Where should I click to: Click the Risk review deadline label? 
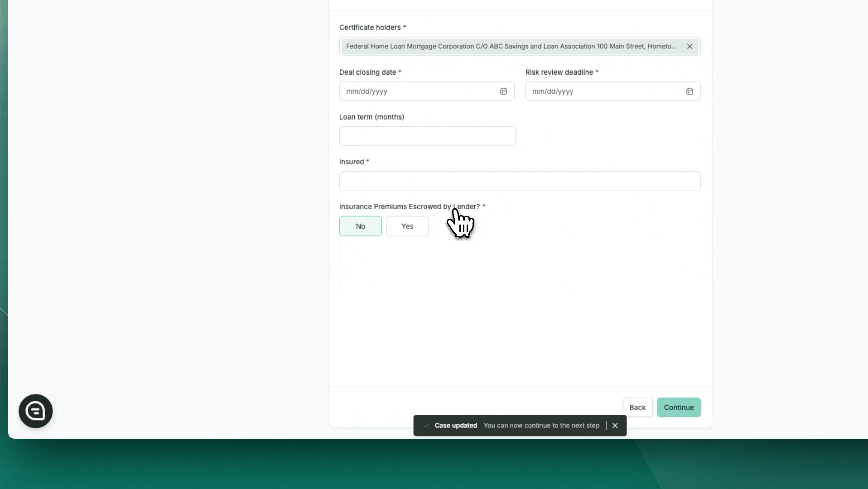[559, 72]
